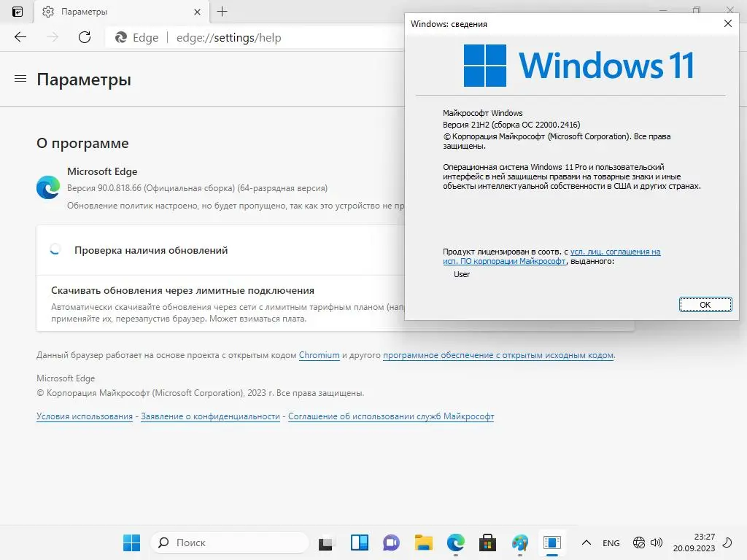Add a new browser tab
The height and width of the screenshot is (560, 747).
[222, 12]
